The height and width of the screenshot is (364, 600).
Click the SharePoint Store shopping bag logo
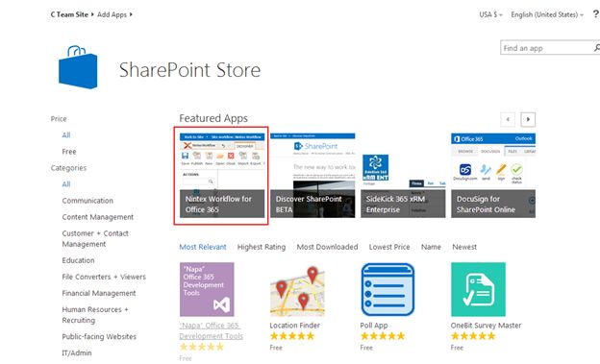[78, 67]
